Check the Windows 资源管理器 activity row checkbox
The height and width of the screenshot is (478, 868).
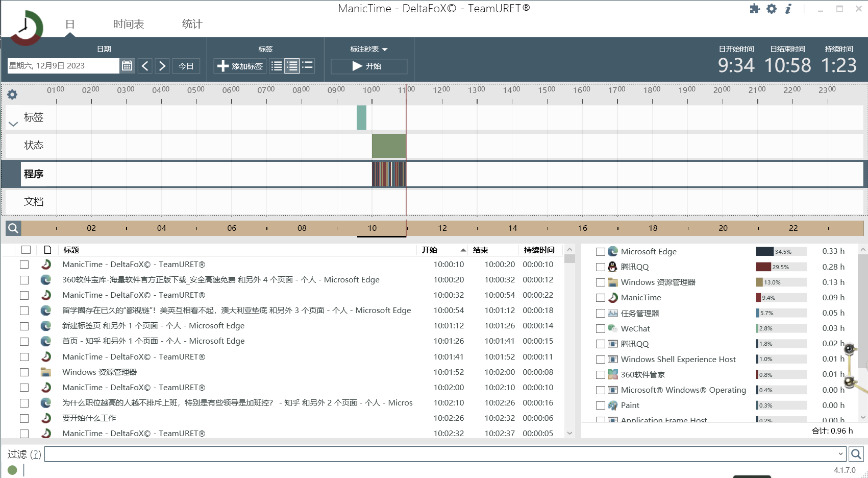pyautogui.click(x=24, y=372)
